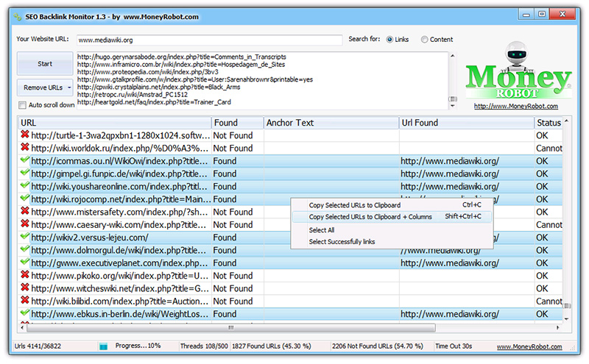Click the green checkmark beside gwww.executiveplanet.com

[25, 262]
